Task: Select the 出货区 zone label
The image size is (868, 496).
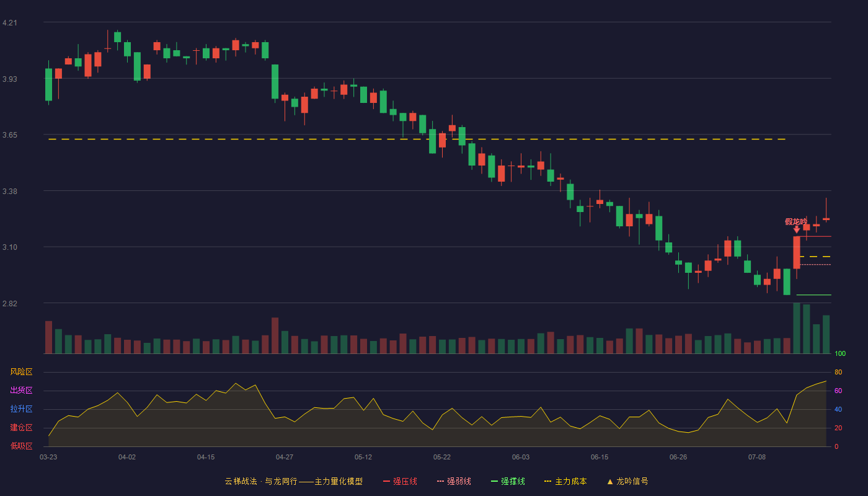Action: (x=21, y=391)
